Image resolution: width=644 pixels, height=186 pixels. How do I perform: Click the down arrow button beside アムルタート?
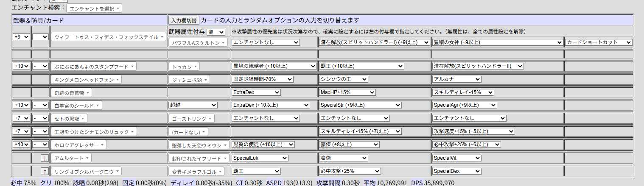tap(44, 158)
